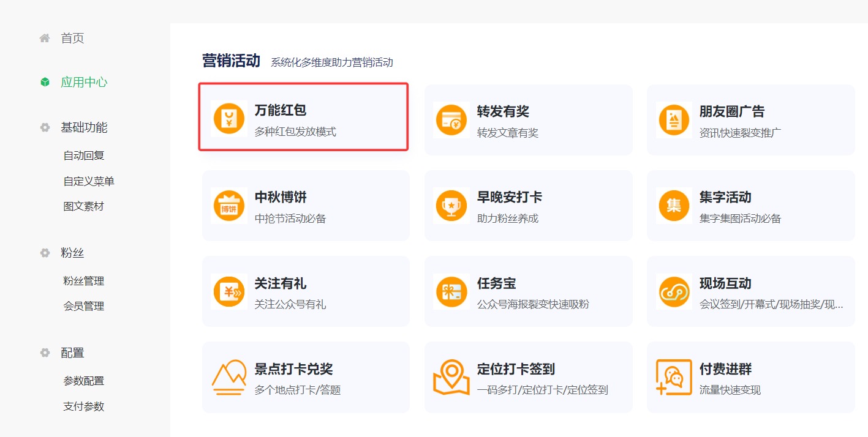Collapse the 配置 section
This screenshot has width=868, height=437.
pyautogui.click(x=43, y=353)
